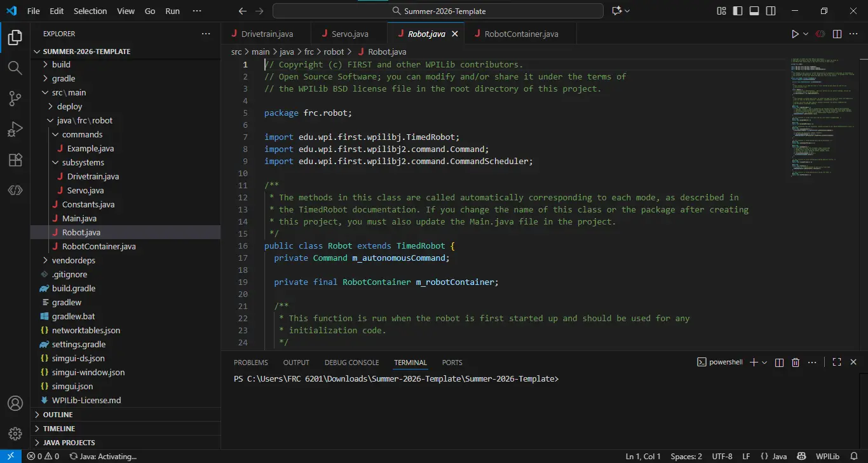The width and height of the screenshot is (868, 463).
Task: Open the File menu
Action: (34, 11)
